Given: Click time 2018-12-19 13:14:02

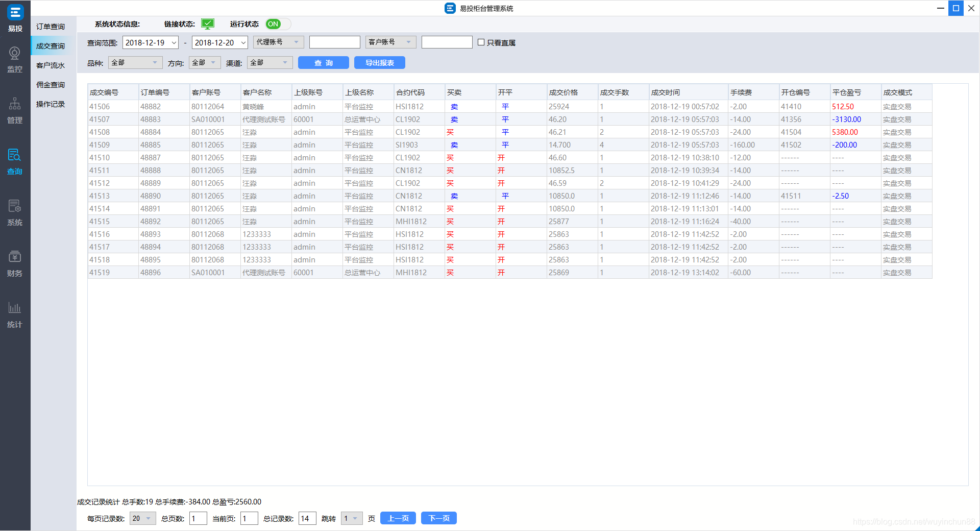Looking at the screenshot, I should (684, 273).
